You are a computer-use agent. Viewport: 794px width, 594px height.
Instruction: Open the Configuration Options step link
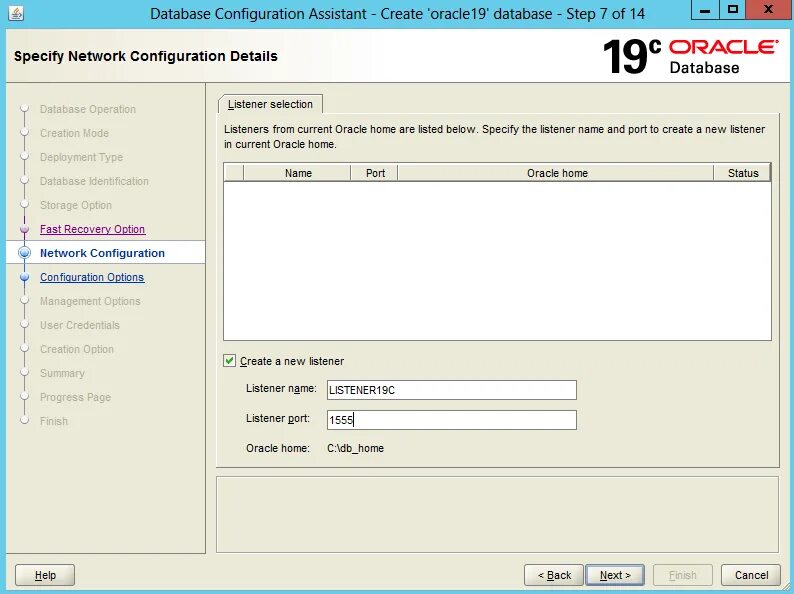point(92,277)
